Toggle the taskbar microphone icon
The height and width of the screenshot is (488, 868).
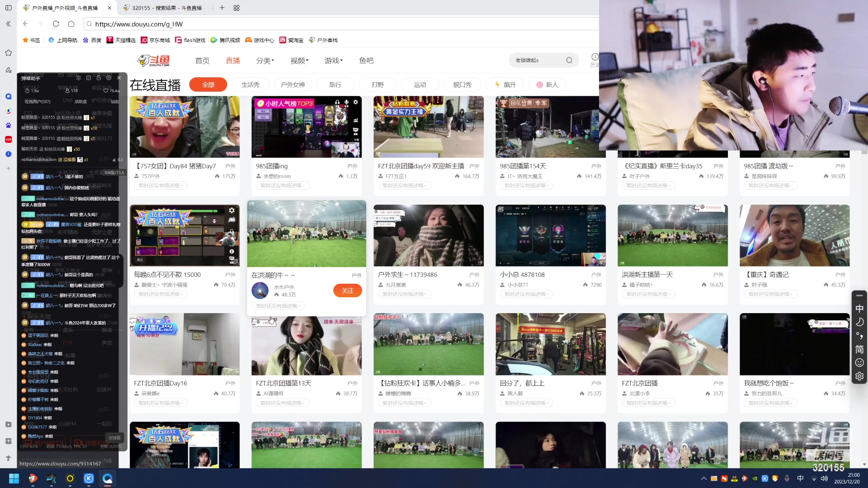tap(787, 479)
